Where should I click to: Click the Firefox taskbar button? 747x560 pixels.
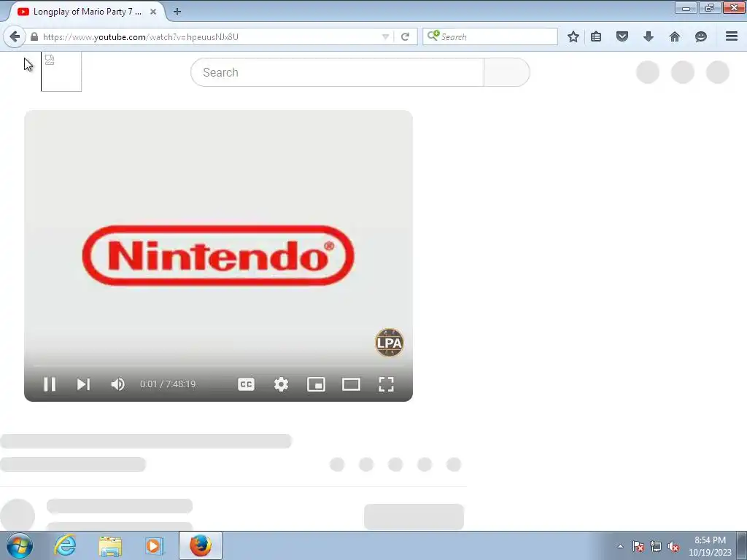[x=201, y=545]
